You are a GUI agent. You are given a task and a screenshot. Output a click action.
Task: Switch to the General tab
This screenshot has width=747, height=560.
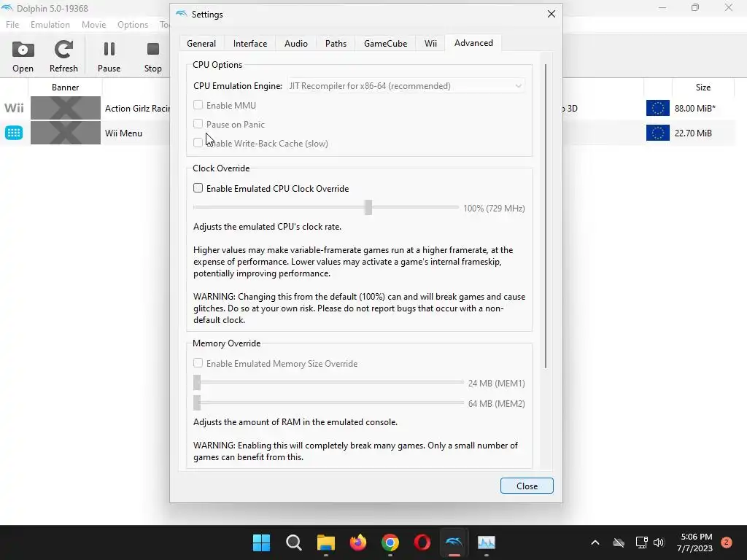201,43
